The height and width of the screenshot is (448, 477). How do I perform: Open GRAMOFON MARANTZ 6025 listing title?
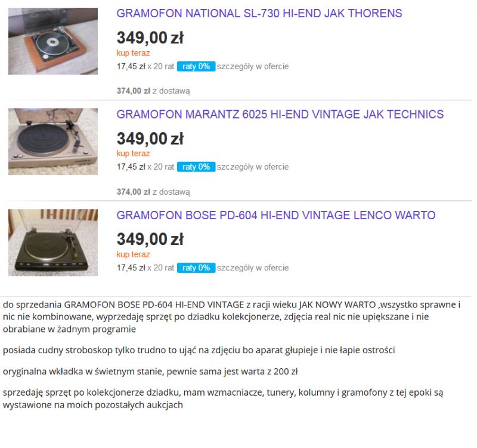click(x=280, y=114)
